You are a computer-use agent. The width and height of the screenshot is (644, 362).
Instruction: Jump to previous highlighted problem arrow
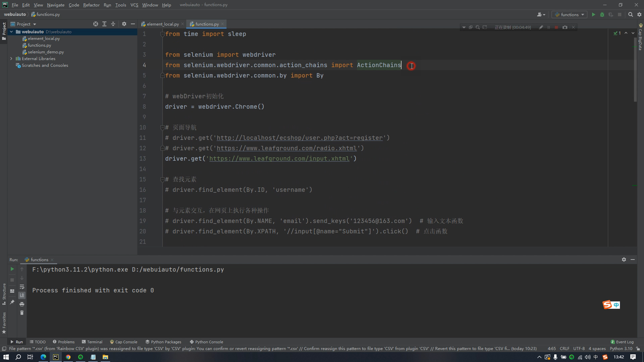(626, 33)
